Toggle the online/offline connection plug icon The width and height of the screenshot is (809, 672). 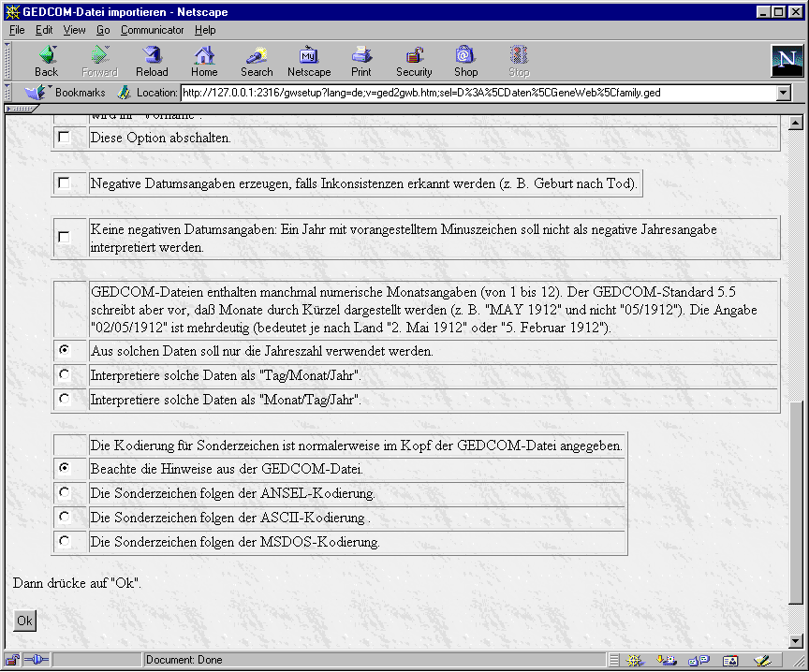pyautogui.click(x=37, y=660)
